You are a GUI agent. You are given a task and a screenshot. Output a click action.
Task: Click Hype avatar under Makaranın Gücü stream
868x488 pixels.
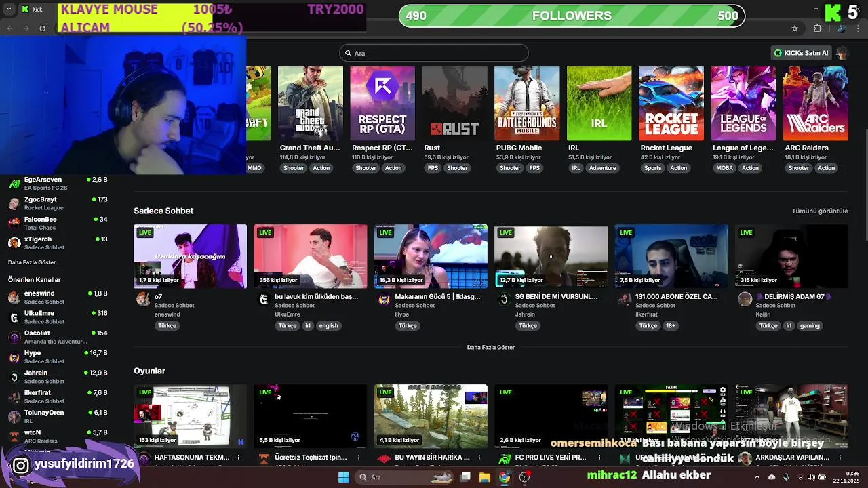pyautogui.click(x=384, y=299)
